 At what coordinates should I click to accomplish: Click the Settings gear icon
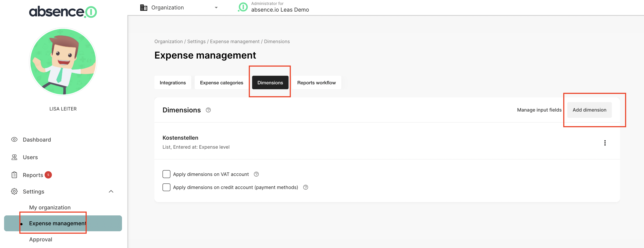pyautogui.click(x=14, y=191)
